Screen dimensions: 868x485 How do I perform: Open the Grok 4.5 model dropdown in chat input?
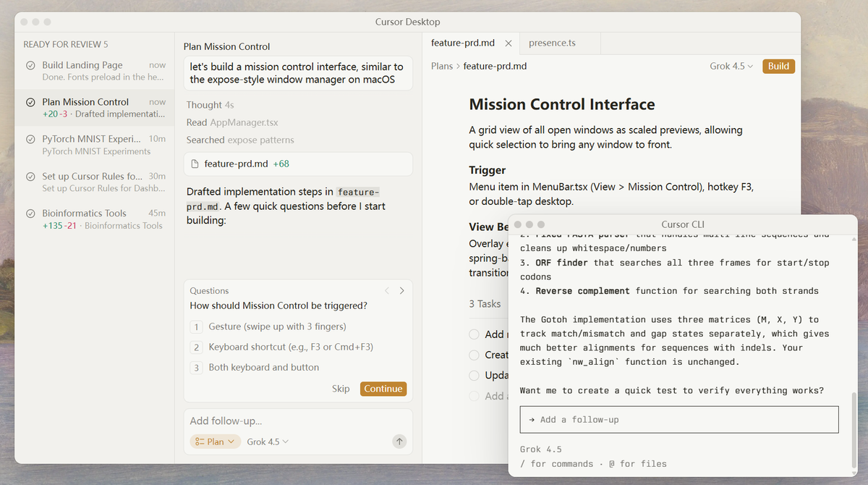[268, 442]
